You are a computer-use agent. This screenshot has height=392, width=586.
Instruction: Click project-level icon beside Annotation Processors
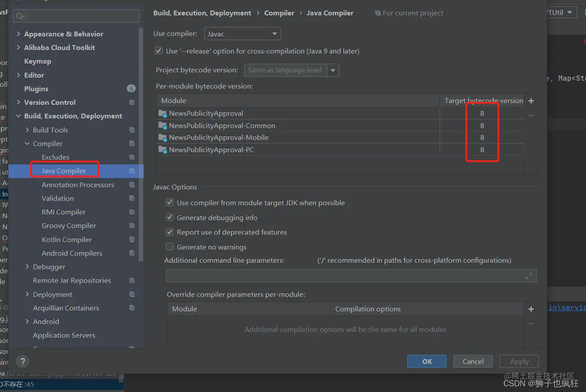coord(132,185)
